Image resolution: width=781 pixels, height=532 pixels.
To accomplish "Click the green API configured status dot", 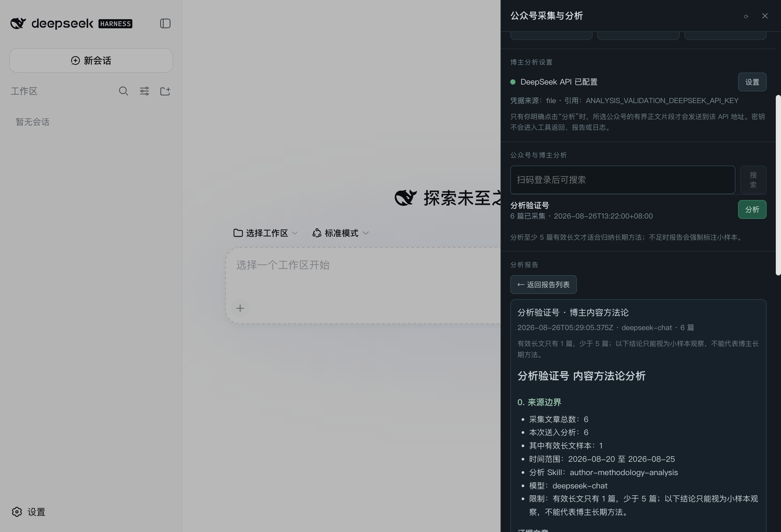I will point(513,82).
